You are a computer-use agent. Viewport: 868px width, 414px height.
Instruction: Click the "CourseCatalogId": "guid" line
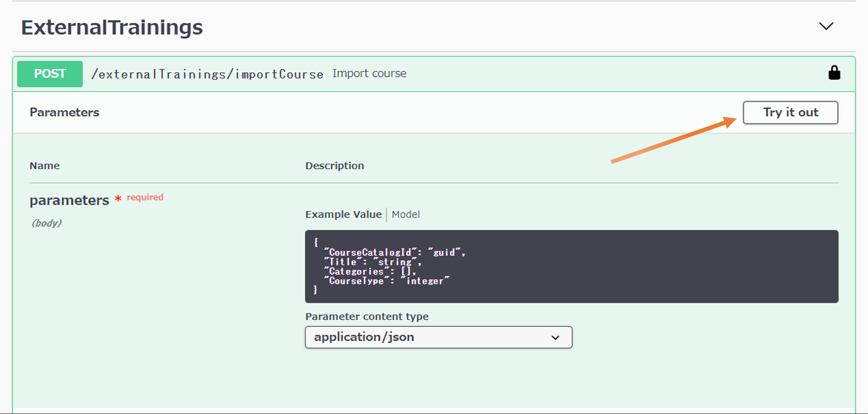394,252
